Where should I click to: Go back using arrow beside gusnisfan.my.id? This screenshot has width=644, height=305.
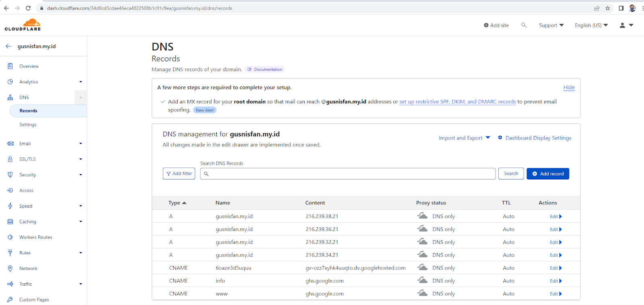8,46
